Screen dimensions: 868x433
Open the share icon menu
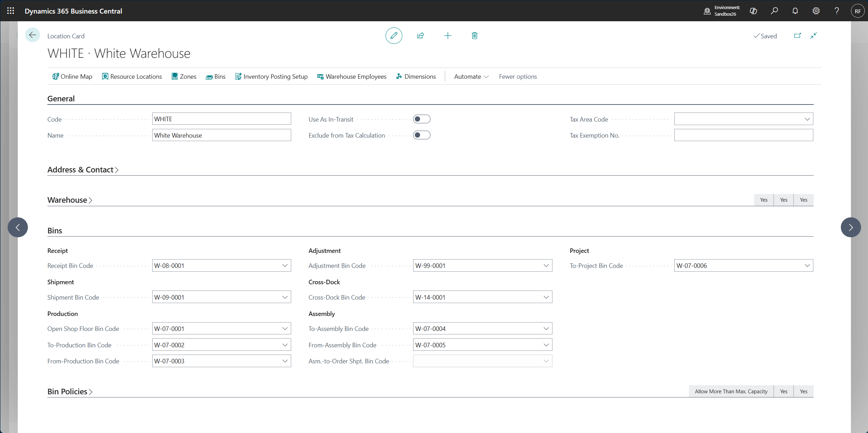tap(420, 36)
